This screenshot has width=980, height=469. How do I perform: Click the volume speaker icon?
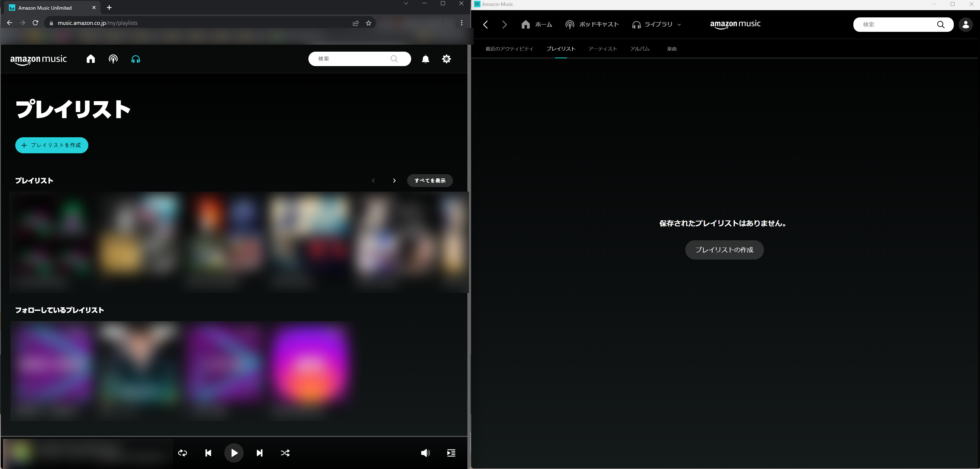[425, 453]
